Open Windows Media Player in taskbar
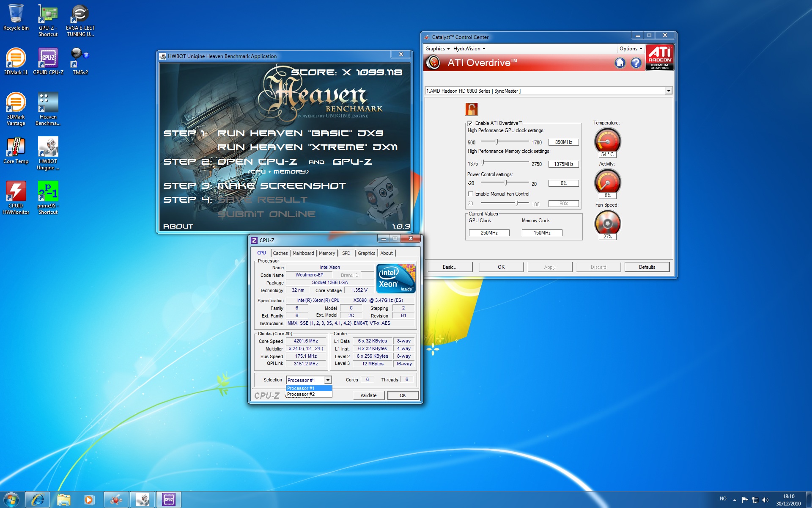 click(x=89, y=500)
